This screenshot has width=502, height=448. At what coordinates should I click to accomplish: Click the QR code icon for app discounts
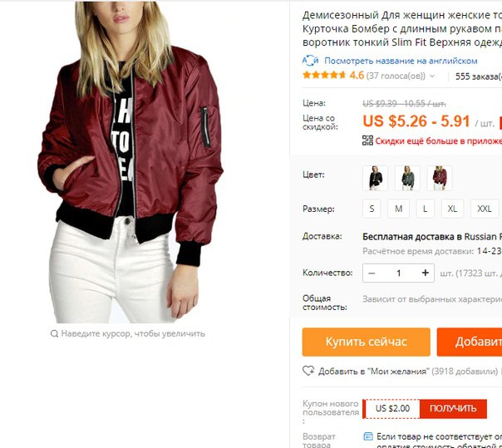[367, 140]
